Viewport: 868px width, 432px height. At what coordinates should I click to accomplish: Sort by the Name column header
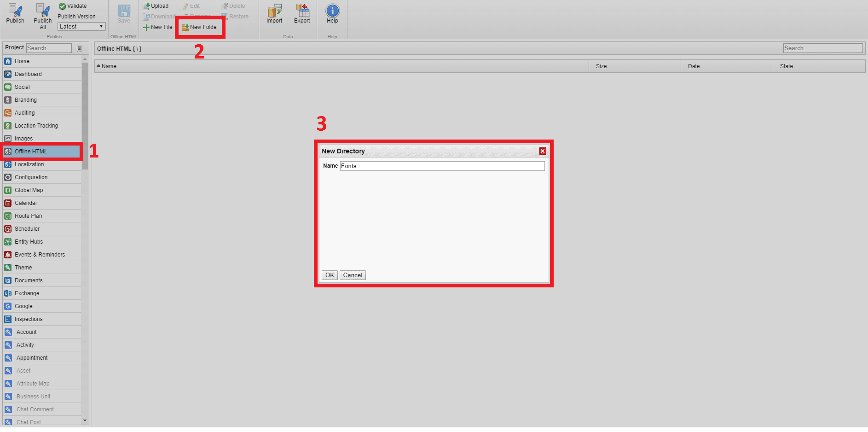click(110, 66)
